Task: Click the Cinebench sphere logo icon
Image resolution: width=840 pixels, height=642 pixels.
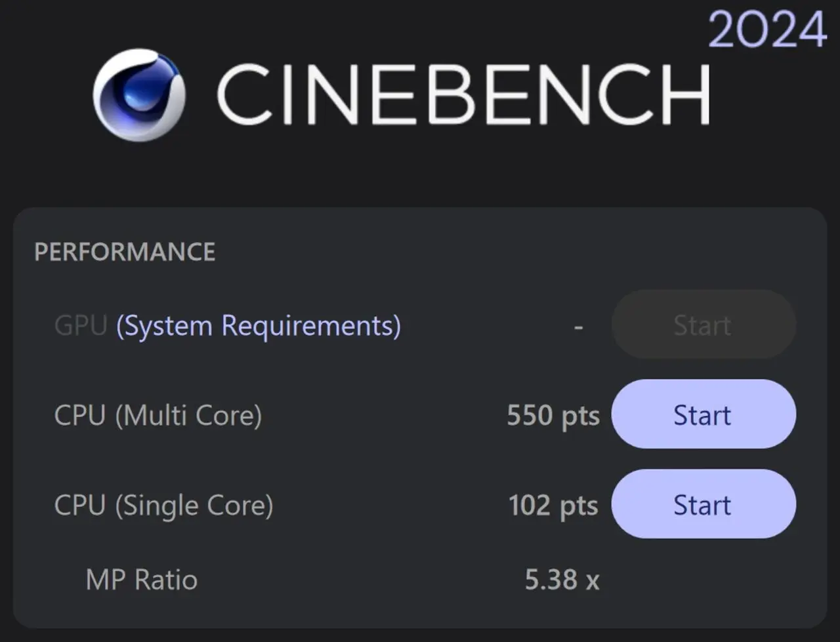Action: 139,94
